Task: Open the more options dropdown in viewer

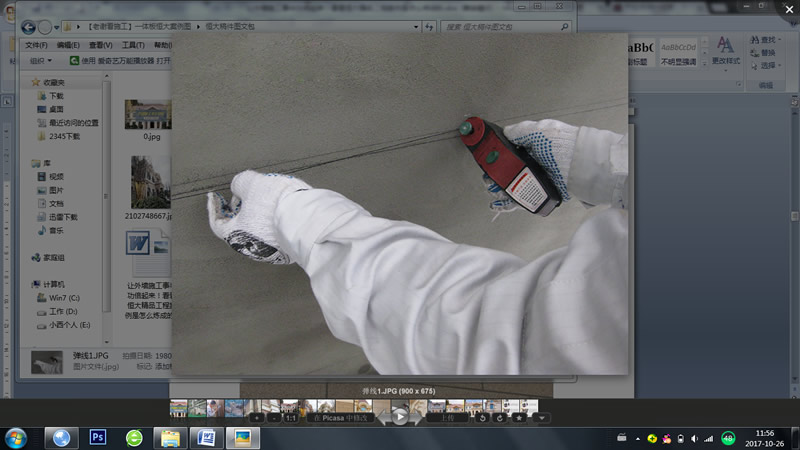Action: 541,417
